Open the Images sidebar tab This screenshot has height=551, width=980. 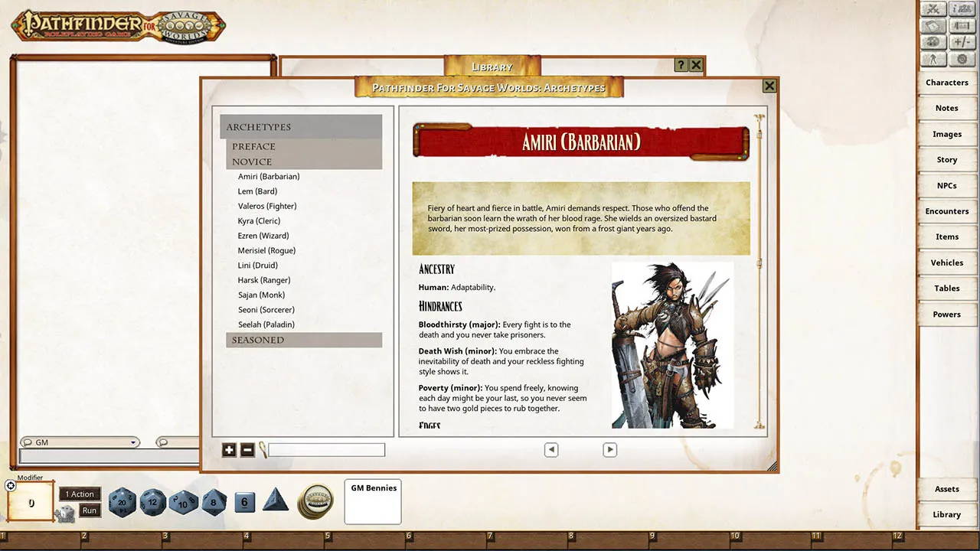(947, 134)
